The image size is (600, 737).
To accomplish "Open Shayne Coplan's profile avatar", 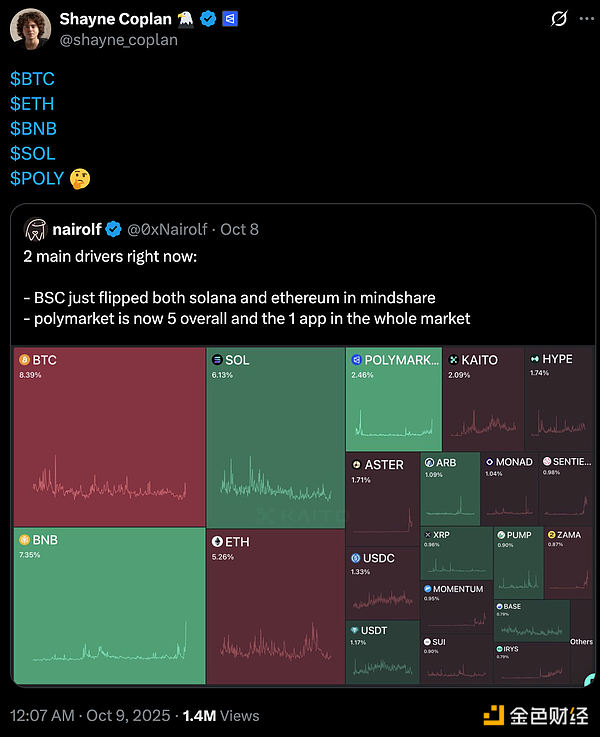I will [x=31, y=29].
